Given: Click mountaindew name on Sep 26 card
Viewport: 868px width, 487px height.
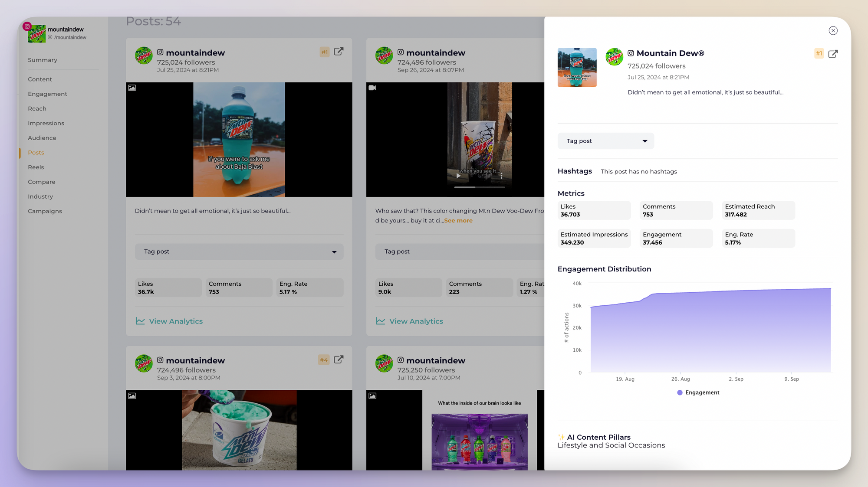Looking at the screenshot, I should tap(436, 52).
